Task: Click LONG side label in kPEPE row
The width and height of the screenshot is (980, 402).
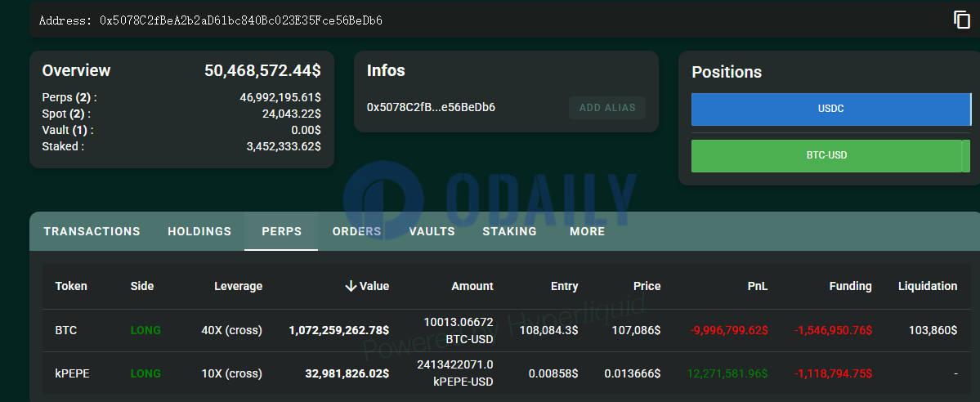Action: tap(145, 374)
